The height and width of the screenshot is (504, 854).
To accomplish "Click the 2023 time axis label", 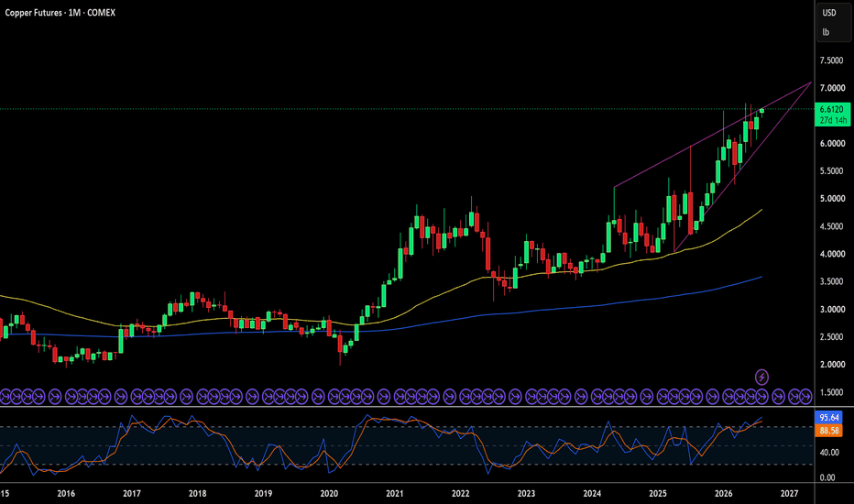I will (x=526, y=494).
